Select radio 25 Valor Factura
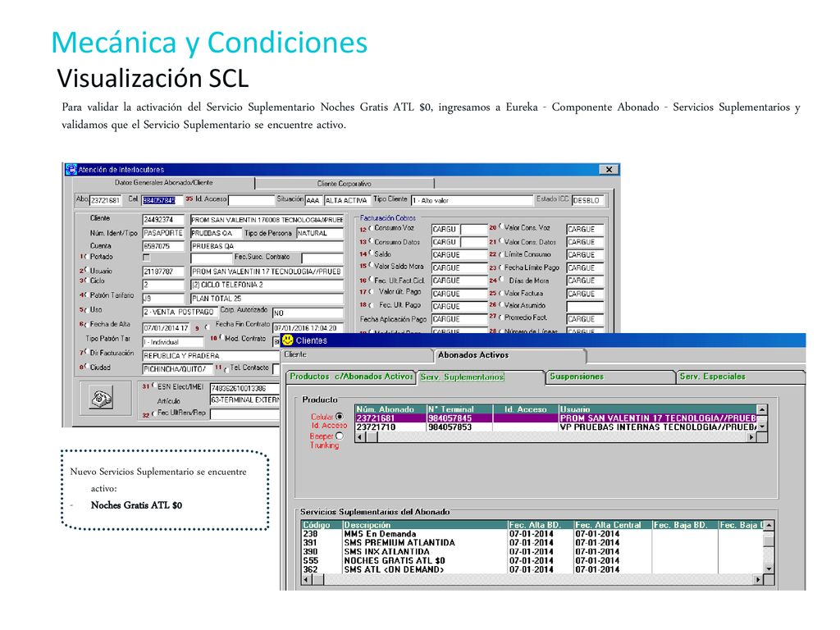Viewport: 840px width, 630px height. (x=501, y=293)
